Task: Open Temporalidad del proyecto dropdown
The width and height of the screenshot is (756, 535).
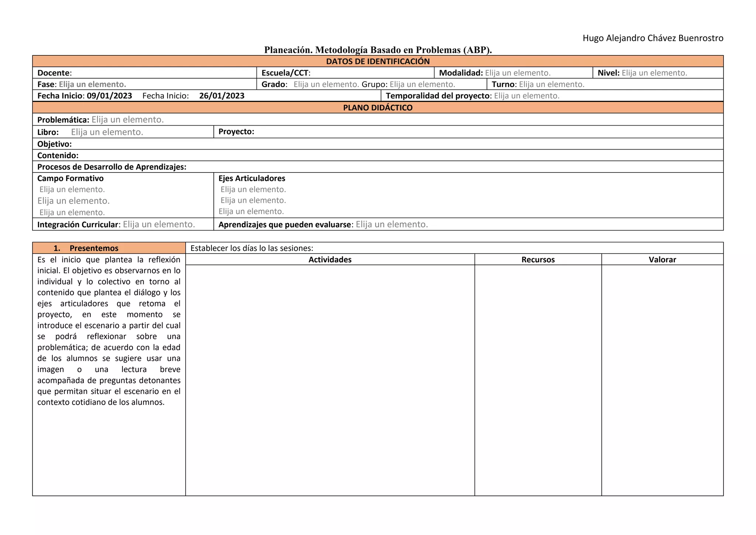Action: click(x=526, y=96)
